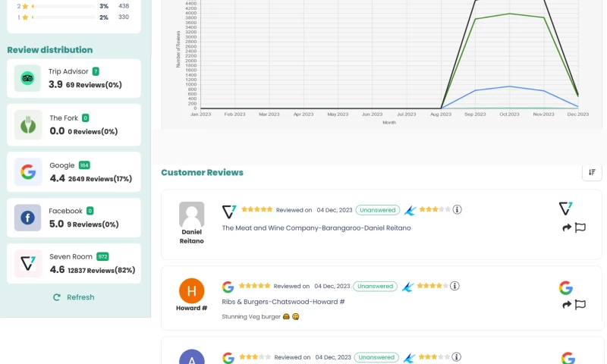
Task: Click 'The Meat and Wine Company-Barangaroo-Daniel Reitano' text
Action: tap(316, 227)
